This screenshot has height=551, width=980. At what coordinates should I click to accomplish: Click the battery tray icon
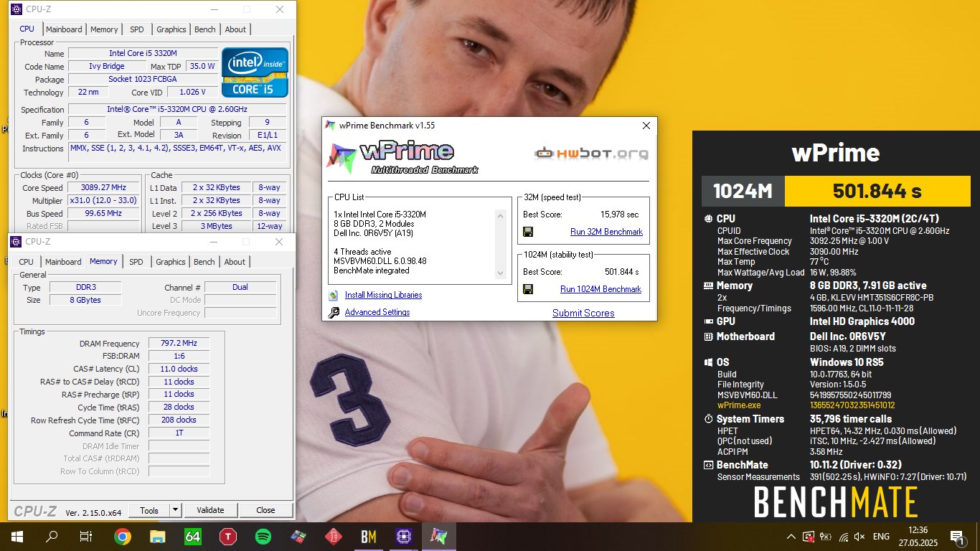[x=826, y=537]
